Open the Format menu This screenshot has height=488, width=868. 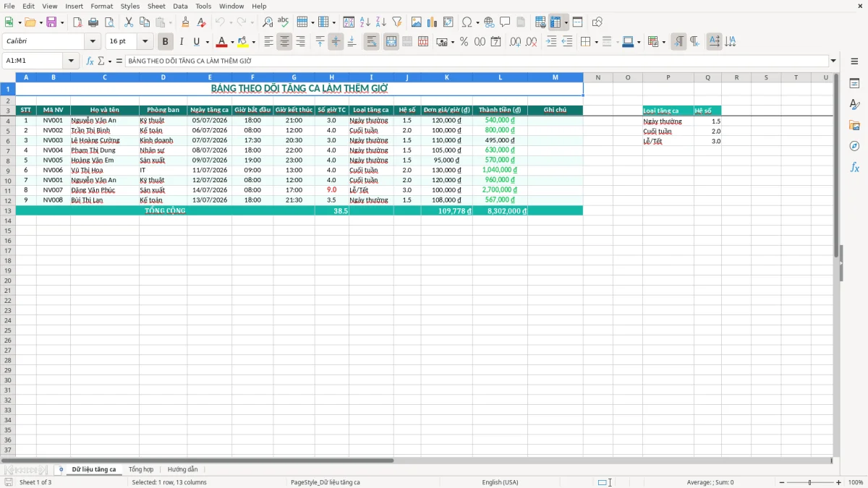[x=101, y=6]
